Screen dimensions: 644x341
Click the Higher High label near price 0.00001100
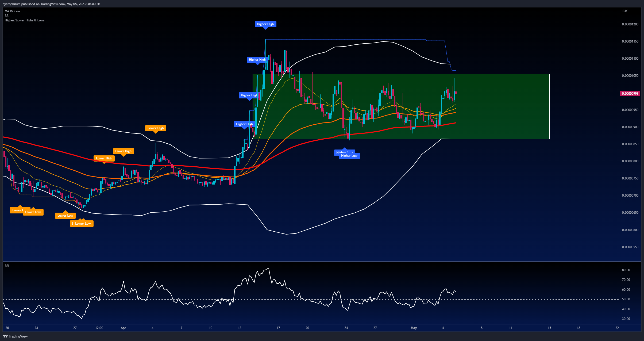tap(257, 60)
